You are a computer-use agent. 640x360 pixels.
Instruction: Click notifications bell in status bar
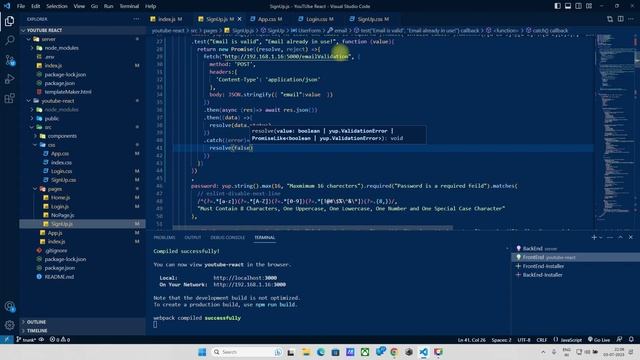631,340
